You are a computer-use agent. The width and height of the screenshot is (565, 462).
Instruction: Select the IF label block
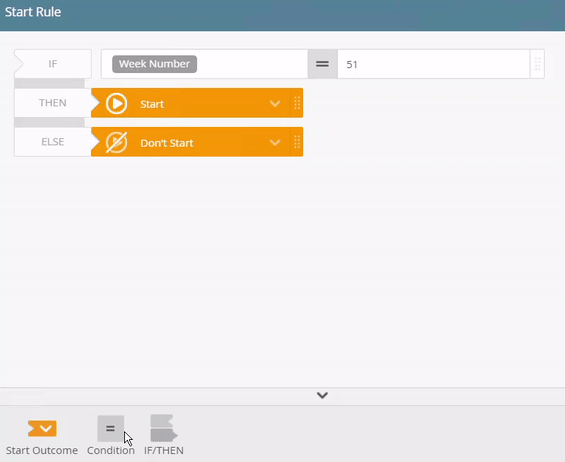pyautogui.click(x=53, y=64)
